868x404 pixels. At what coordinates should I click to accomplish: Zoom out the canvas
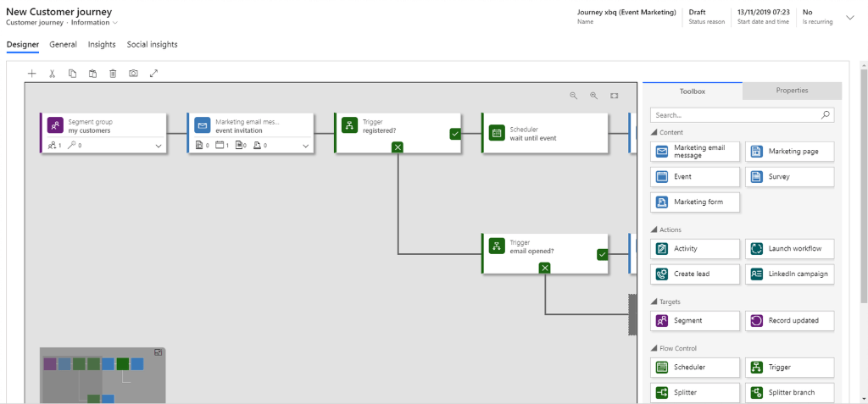(x=574, y=96)
